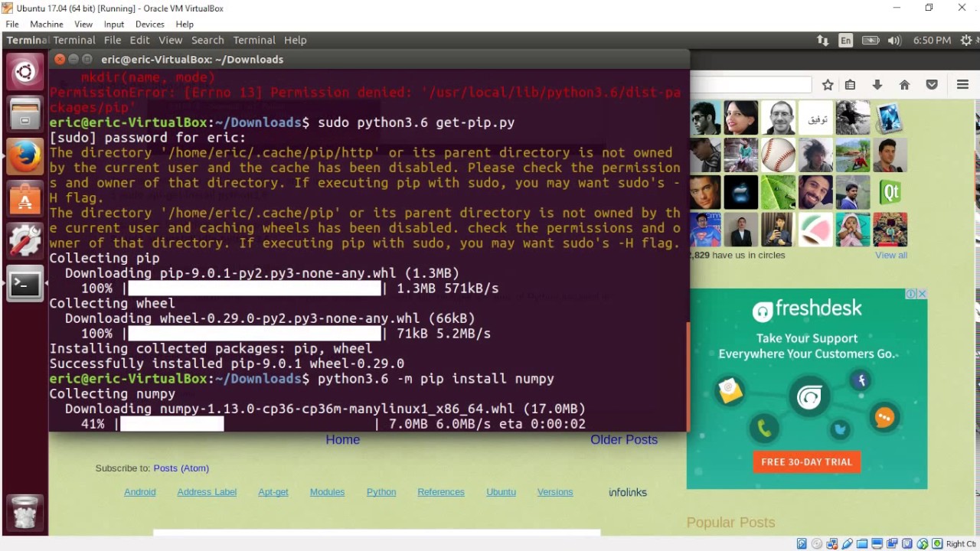The image size is (980, 551).
Task: Open the Ubuntu Dash search launcher
Action: 24,73
